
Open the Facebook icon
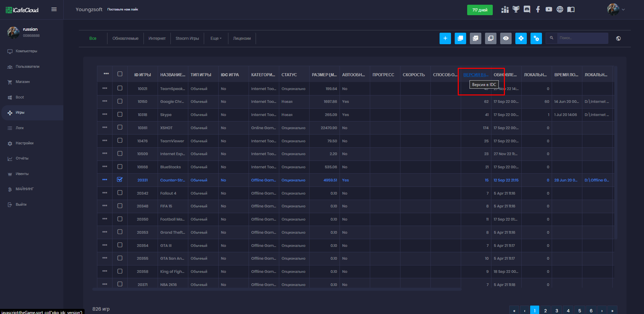point(538,9)
